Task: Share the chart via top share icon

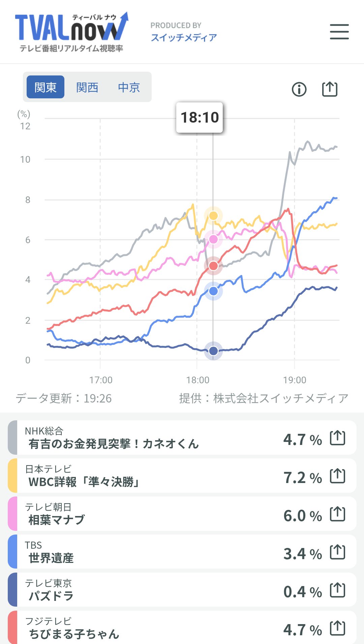Action: coord(330,89)
